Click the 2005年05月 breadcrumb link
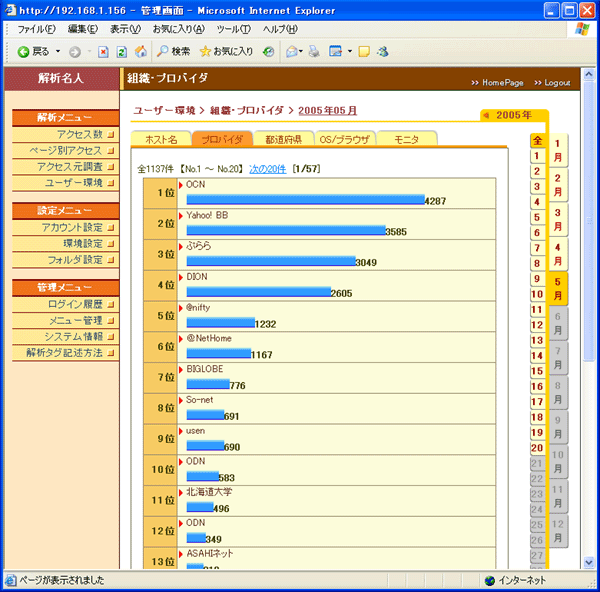The height and width of the screenshot is (592, 600). [x=328, y=111]
